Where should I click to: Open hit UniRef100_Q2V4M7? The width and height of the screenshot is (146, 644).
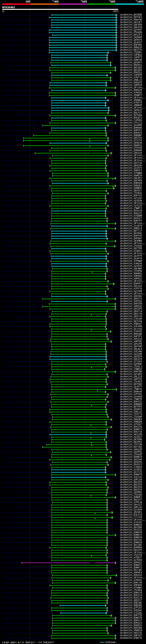tap(131, 30)
